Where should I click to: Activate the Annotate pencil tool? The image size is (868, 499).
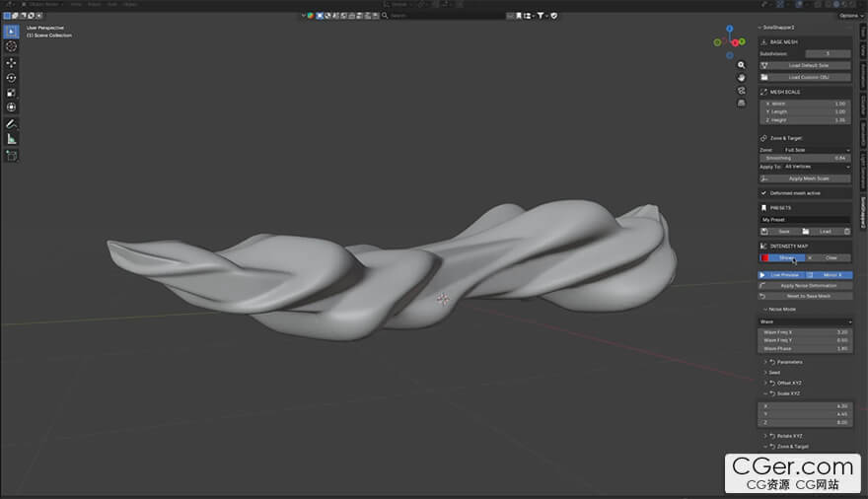(12, 124)
